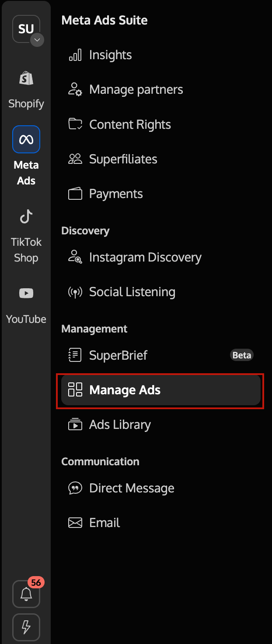Click the Ads Library video stack icon
This screenshot has height=644, width=272.
[x=75, y=424]
